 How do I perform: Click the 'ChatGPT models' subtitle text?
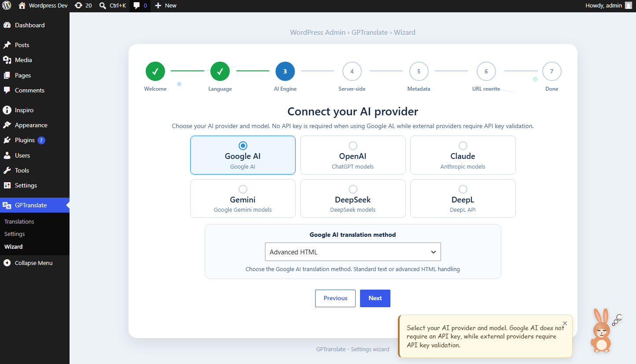pyautogui.click(x=353, y=166)
